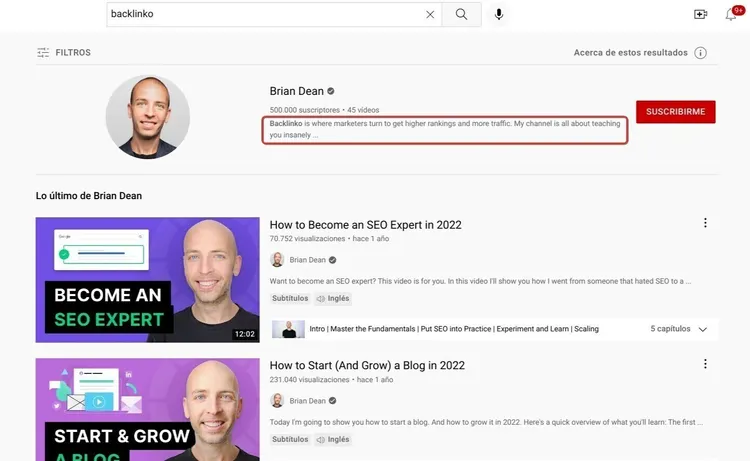Open notifications bell icon
Image resolution: width=750 pixels, height=461 pixels.
pyautogui.click(x=731, y=14)
